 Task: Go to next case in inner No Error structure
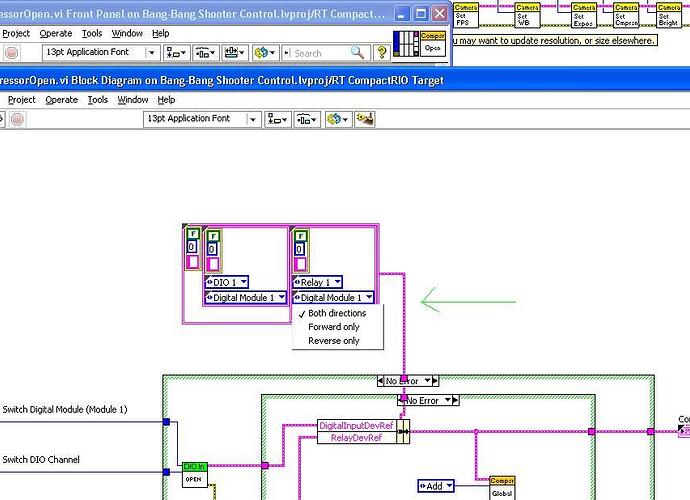point(455,400)
